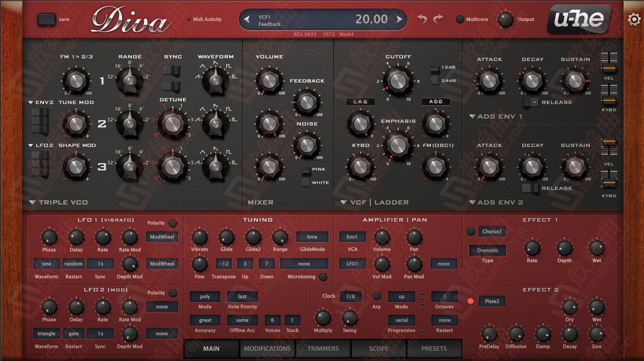Switch to the MODIFICATIONS tab
This screenshot has height=361, width=644.
point(267,349)
